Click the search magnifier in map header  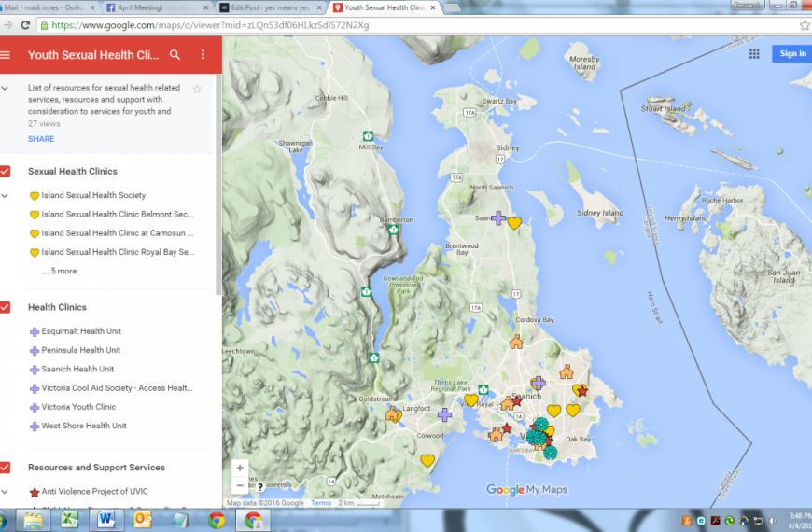click(175, 55)
